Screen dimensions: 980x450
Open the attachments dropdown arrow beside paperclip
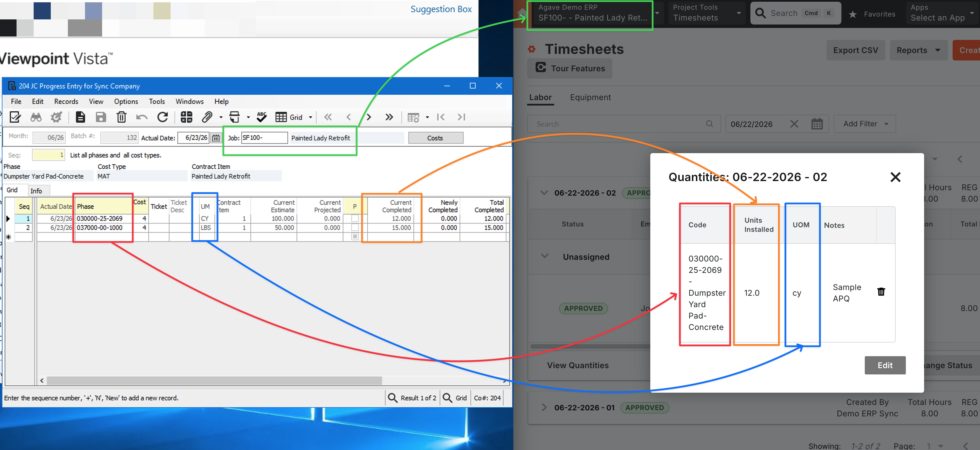click(x=221, y=117)
